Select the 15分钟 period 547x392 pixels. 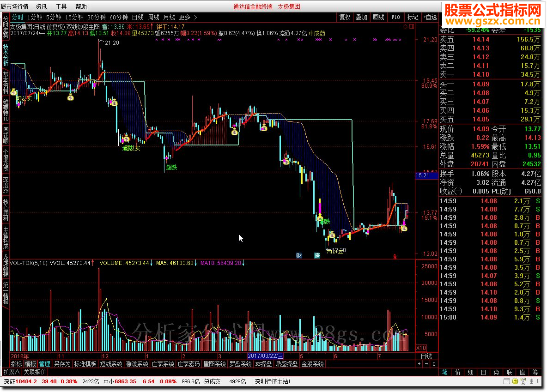74,17
